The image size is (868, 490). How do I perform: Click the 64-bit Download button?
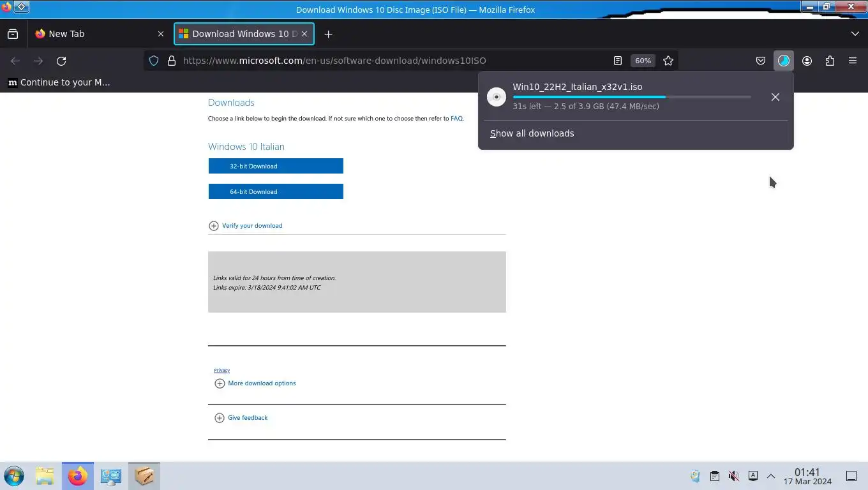276,191
